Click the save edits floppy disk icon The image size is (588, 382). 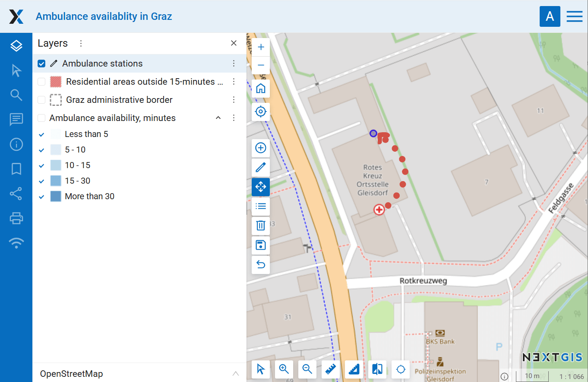[x=261, y=245]
